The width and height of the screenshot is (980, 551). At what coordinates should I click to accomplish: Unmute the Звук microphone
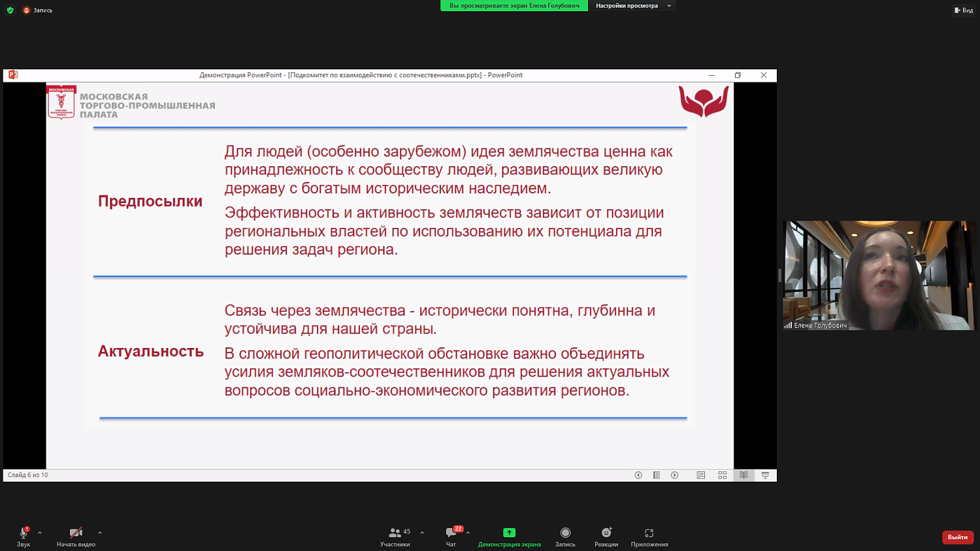[x=21, y=537]
